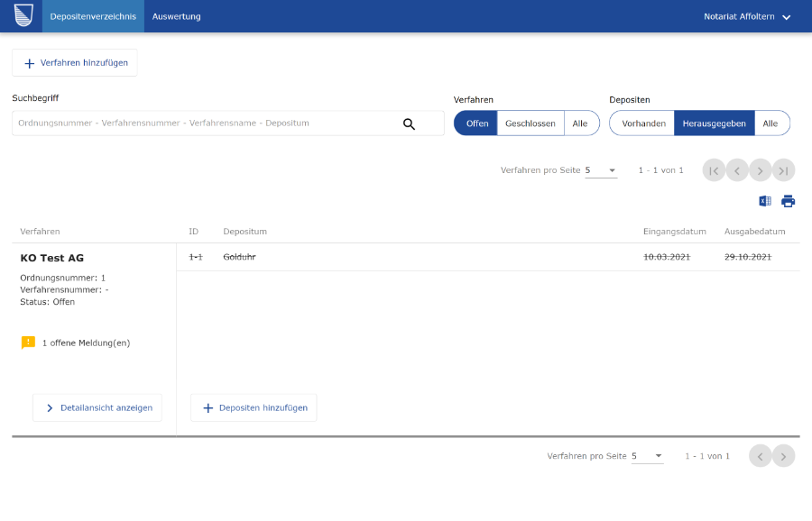Click the 1 offene Meldung(en) text

(x=86, y=343)
